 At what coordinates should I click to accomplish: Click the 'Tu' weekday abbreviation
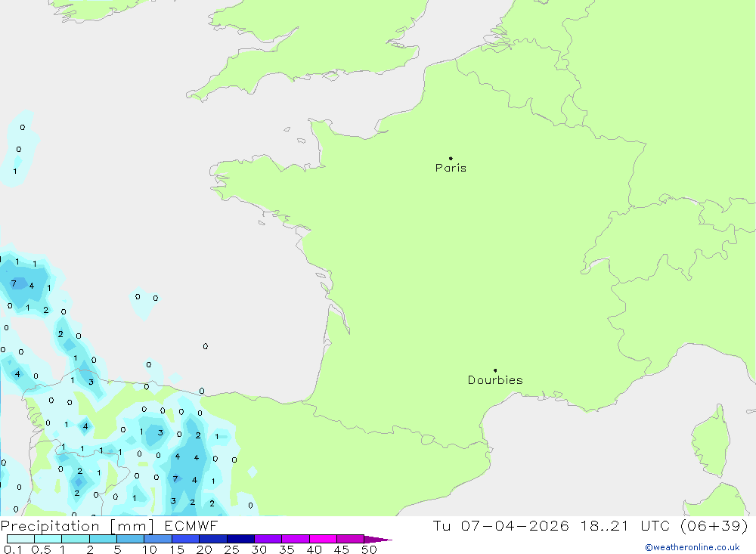442,525
